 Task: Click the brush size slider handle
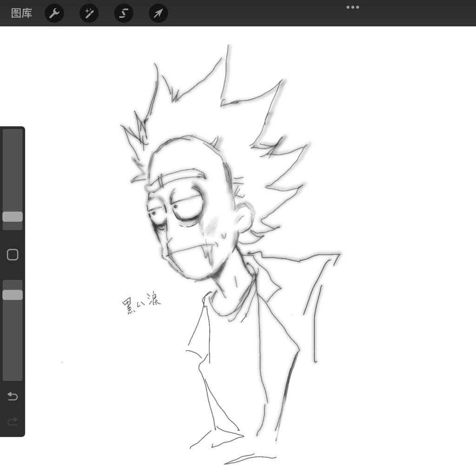point(13,216)
